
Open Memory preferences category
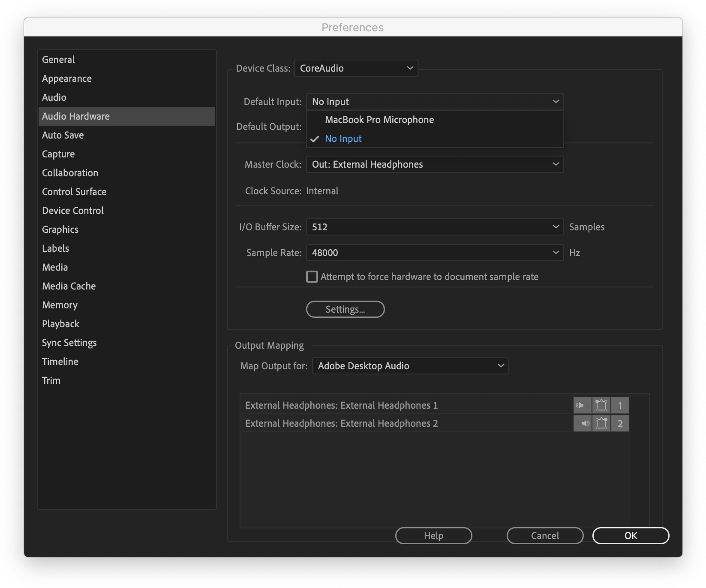coord(127,305)
